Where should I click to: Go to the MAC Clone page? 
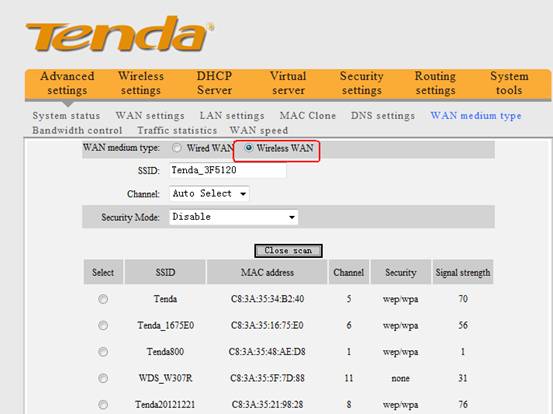tap(308, 116)
